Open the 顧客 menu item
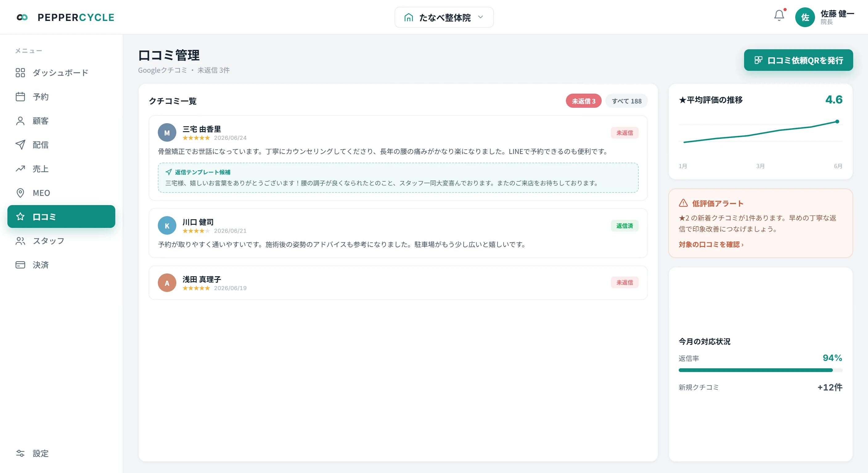Screen dimensions: 868x473 click(x=61, y=121)
